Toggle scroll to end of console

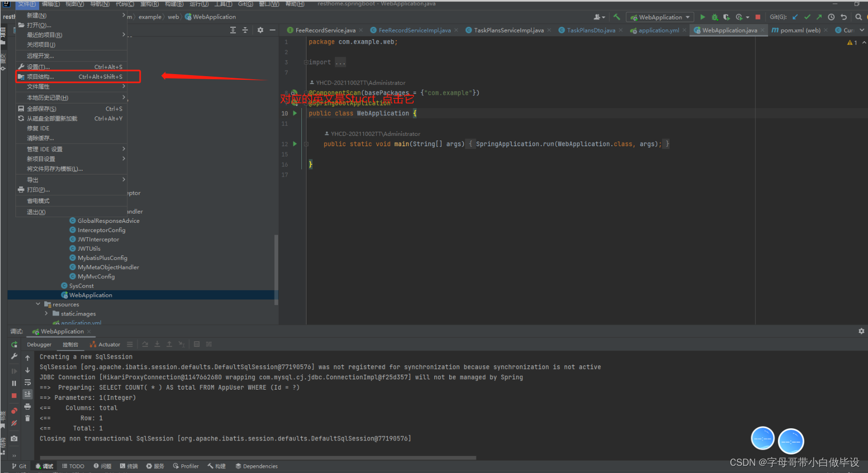[x=27, y=394]
